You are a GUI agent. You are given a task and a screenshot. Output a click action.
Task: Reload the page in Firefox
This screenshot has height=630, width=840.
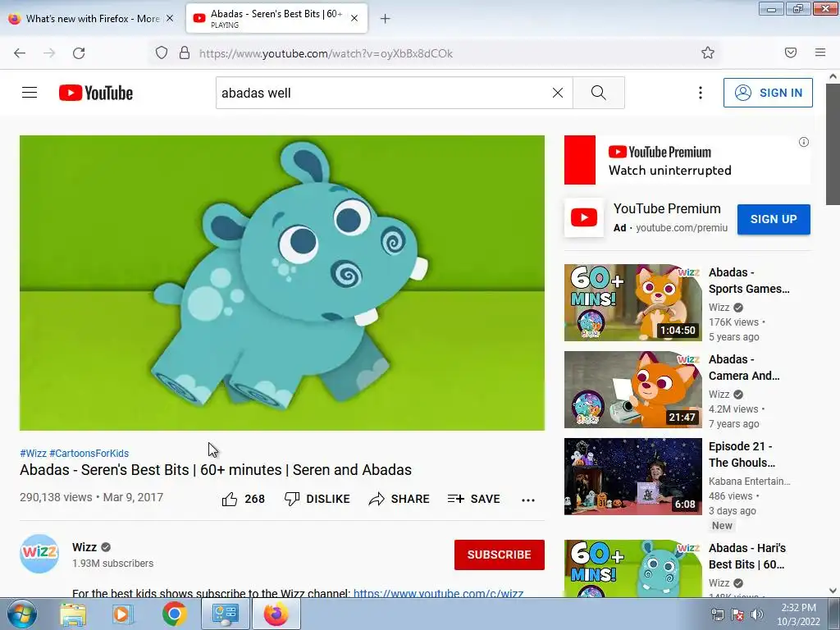tap(79, 53)
